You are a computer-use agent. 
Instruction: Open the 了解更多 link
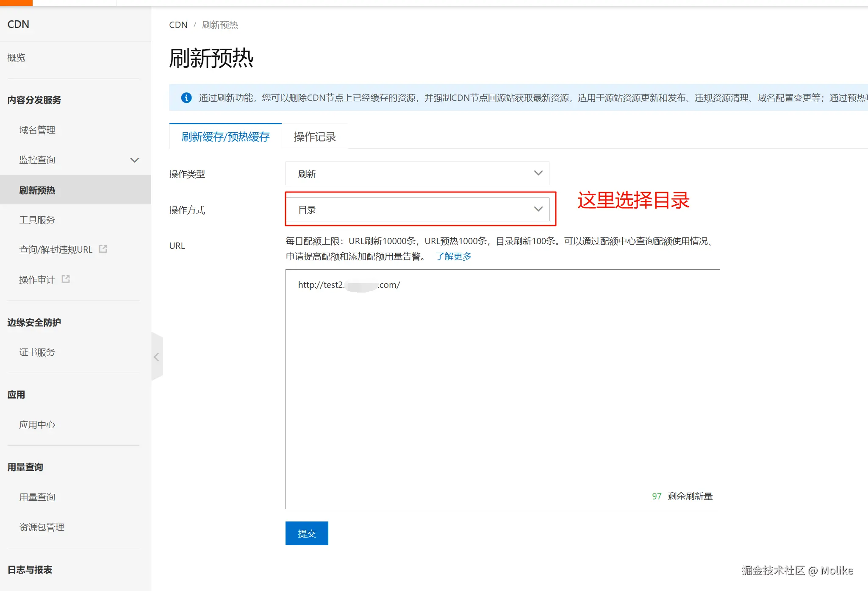453,256
